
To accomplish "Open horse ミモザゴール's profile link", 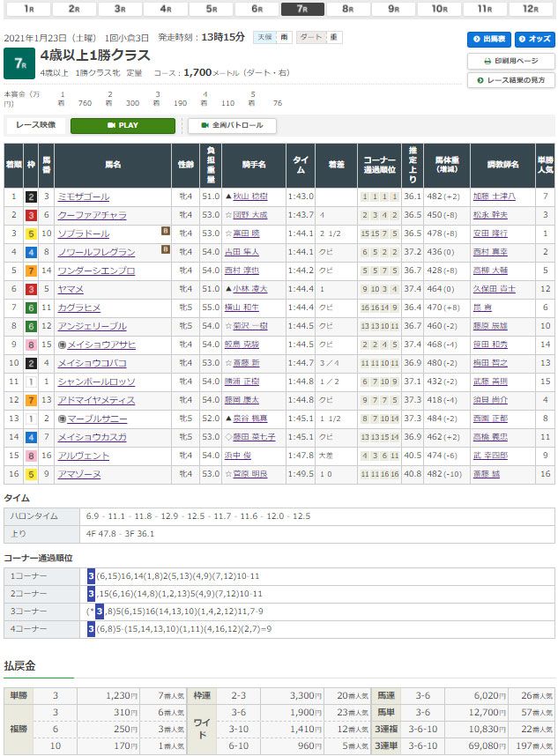I will point(83,196).
